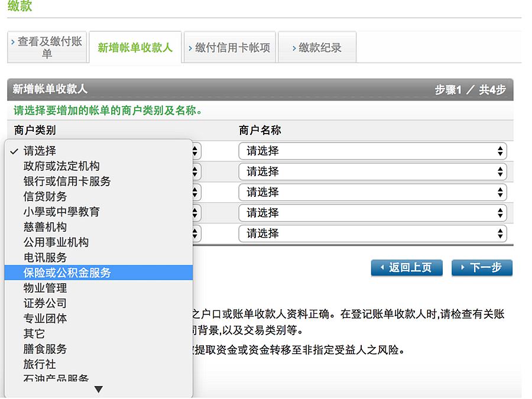532x399 pixels.
Task: Expand the third row 商户名称 dropdown
Action: 372,192
